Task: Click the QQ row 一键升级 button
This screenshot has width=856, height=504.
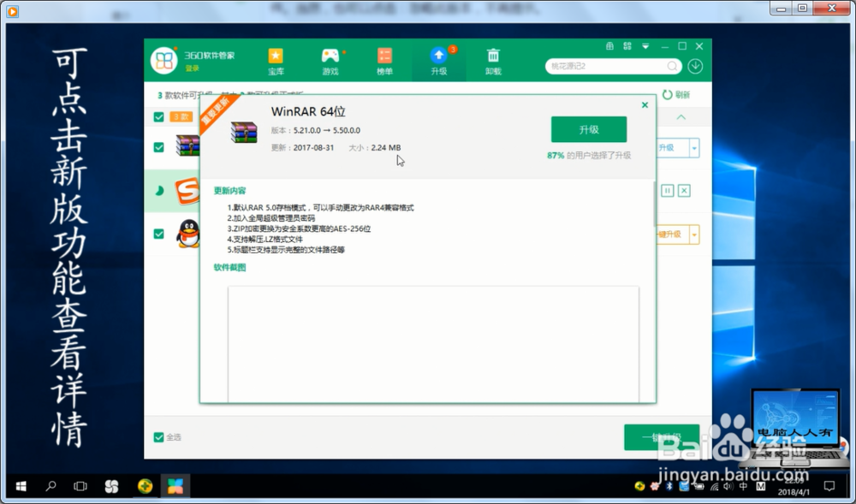Action: (672, 234)
